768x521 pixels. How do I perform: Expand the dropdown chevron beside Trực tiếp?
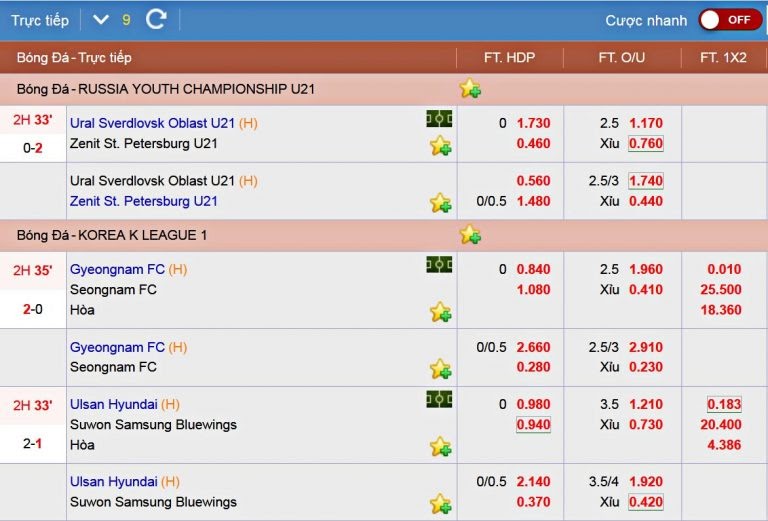click(x=101, y=20)
